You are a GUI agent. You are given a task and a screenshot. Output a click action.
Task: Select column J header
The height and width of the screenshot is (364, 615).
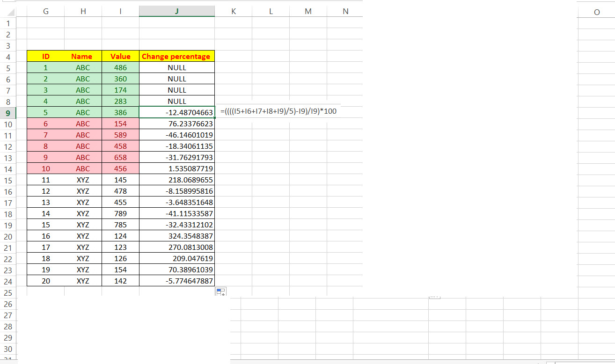click(x=177, y=12)
